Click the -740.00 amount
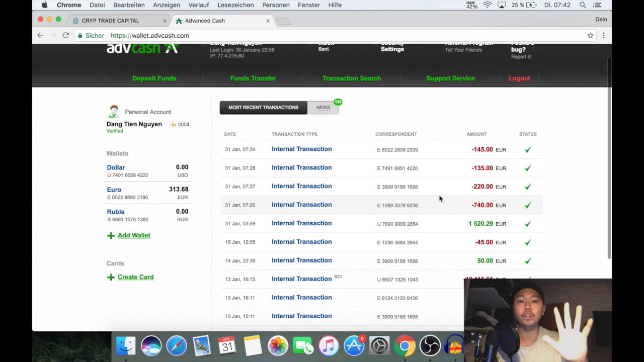 coord(482,205)
